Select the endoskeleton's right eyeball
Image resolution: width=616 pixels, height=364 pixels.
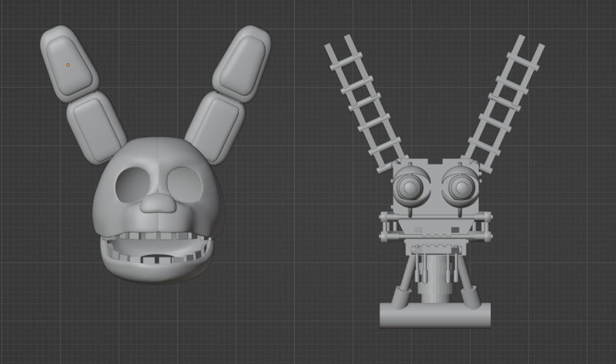point(461,188)
